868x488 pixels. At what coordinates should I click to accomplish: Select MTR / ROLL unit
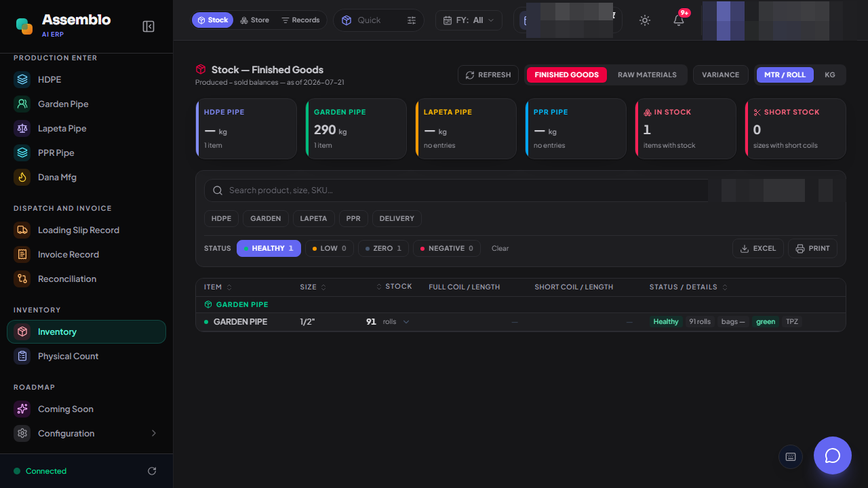pos(785,75)
